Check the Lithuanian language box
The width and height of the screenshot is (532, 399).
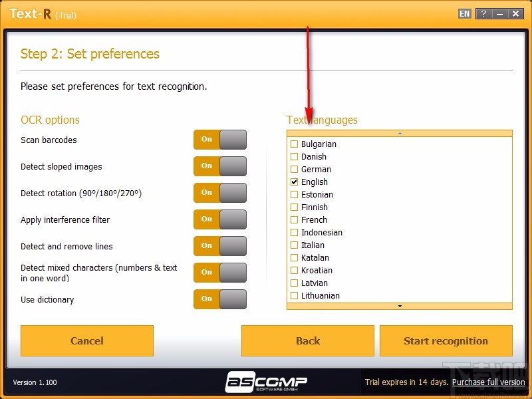294,295
